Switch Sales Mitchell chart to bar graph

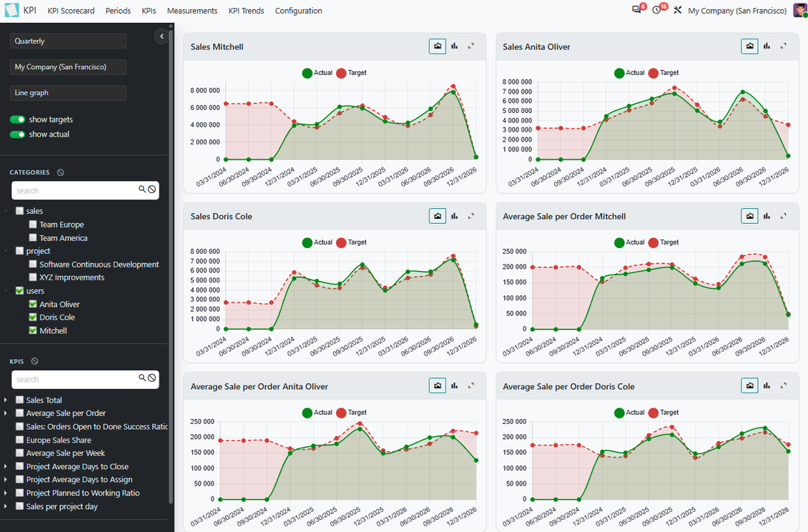[x=455, y=46]
